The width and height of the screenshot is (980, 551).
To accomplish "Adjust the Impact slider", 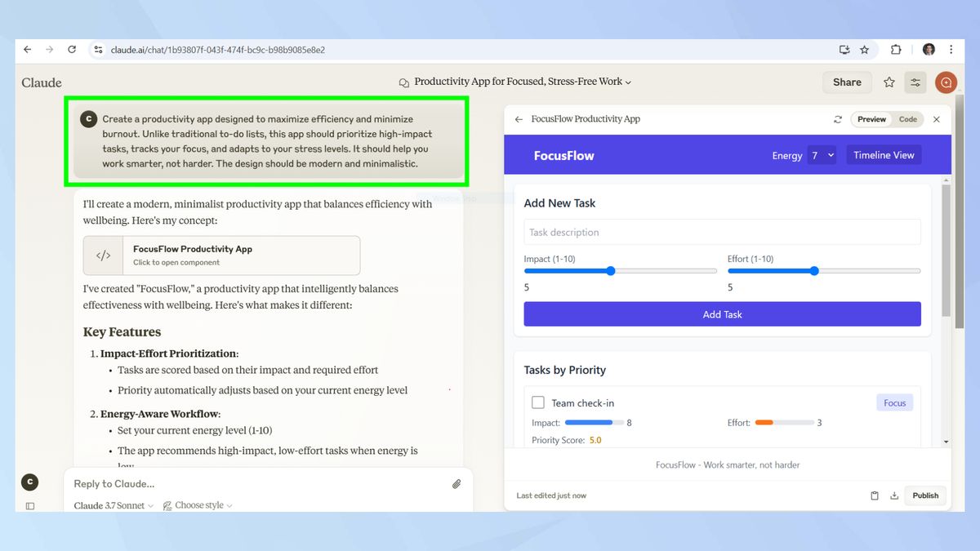I will coord(610,271).
